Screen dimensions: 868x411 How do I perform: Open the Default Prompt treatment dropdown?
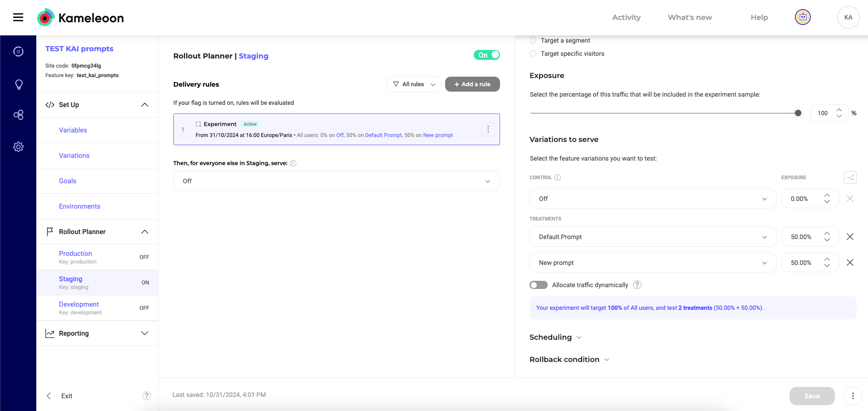tap(653, 237)
